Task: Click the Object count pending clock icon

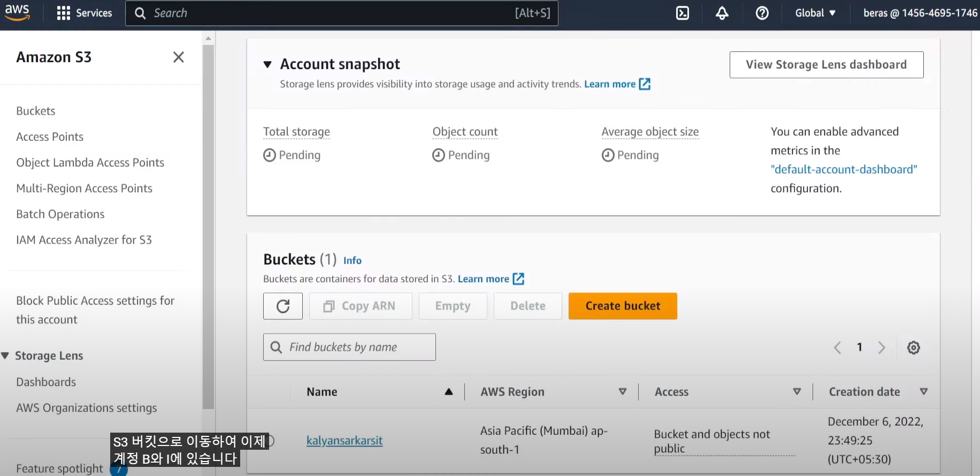Action: [x=439, y=155]
